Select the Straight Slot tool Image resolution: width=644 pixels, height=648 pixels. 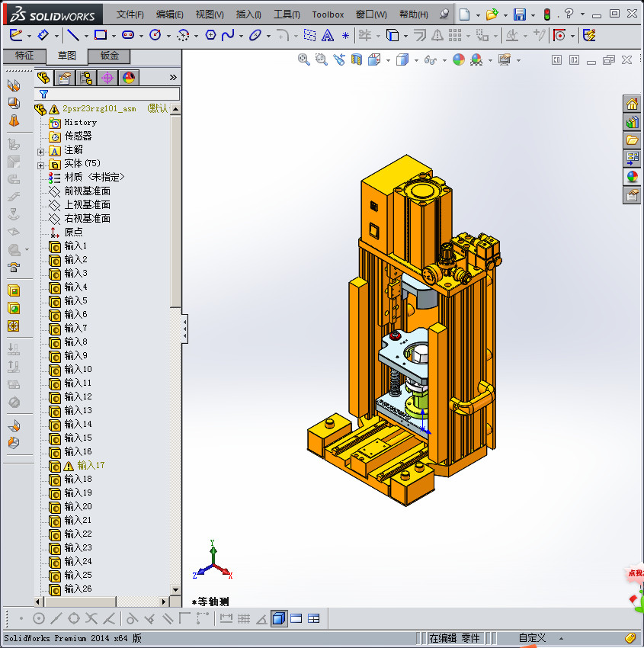[x=128, y=35]
